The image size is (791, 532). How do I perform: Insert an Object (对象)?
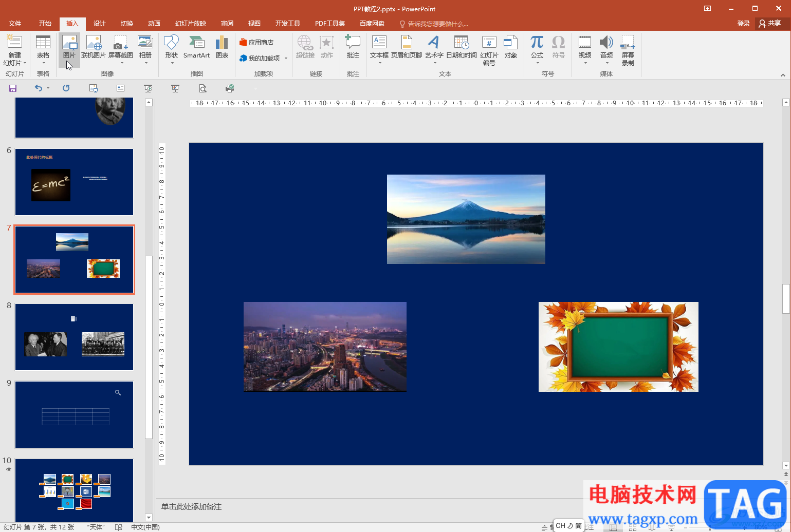coord(511,47)
